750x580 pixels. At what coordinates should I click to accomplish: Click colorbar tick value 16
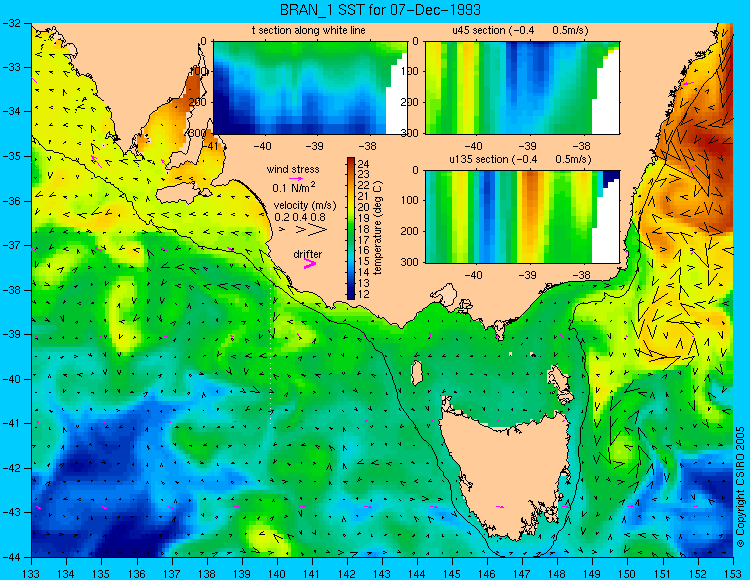(364, 251)
